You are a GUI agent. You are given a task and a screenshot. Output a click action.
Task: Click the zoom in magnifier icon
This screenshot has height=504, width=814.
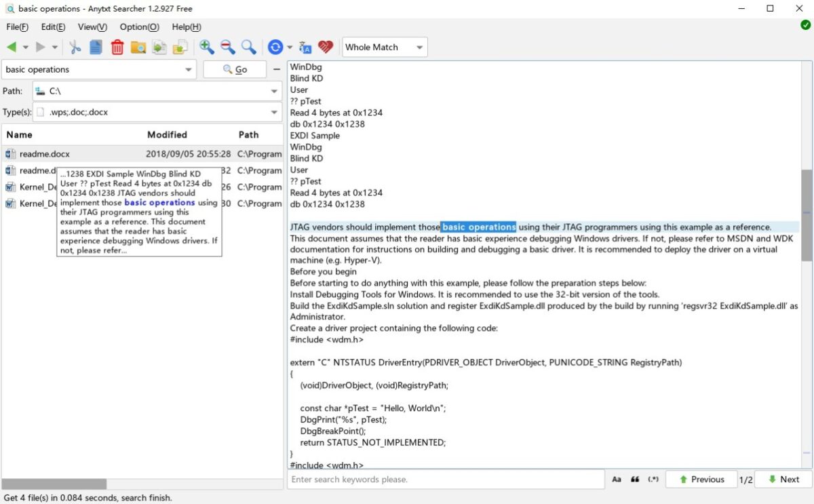207,47
